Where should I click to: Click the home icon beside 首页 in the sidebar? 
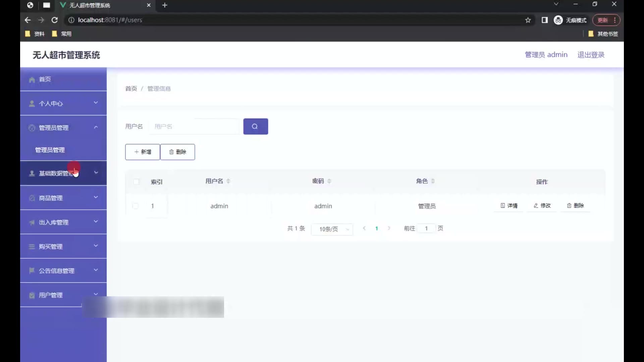32,79
